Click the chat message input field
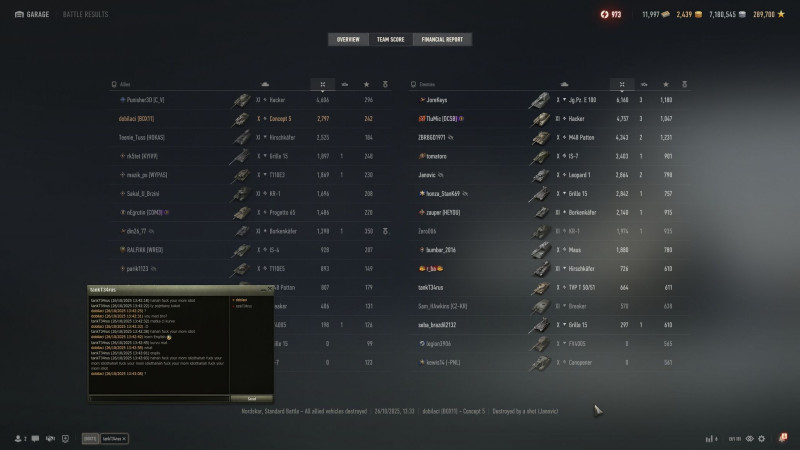The width and height of the screenshot is (800, 450). click(159, 398)
